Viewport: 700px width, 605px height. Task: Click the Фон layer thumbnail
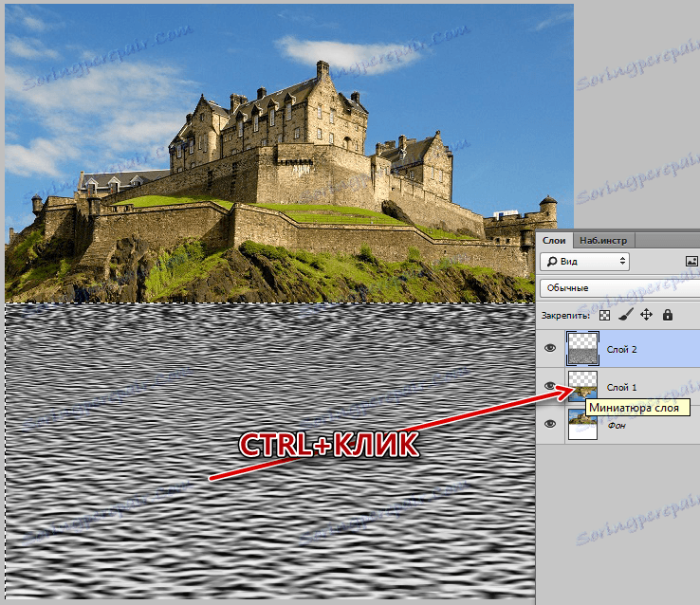(x=582, y=424)
